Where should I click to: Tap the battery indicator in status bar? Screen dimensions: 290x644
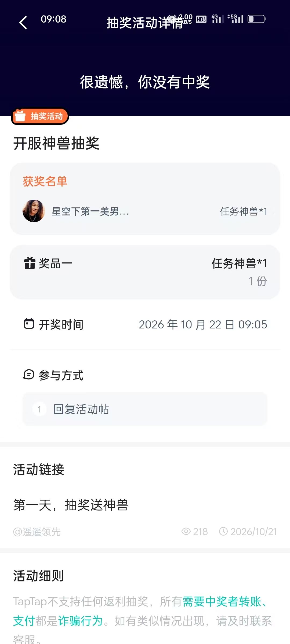pos(256,19)
